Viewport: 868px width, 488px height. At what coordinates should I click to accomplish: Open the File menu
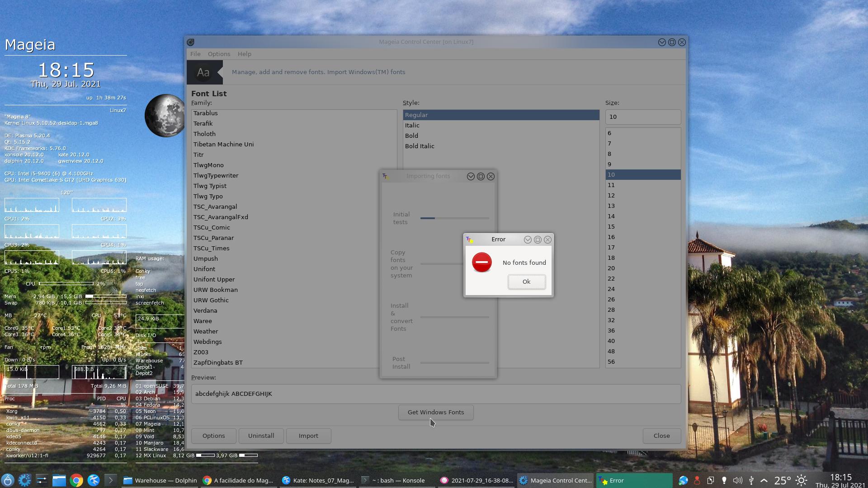pyautogui.click(x=195, y=54)
